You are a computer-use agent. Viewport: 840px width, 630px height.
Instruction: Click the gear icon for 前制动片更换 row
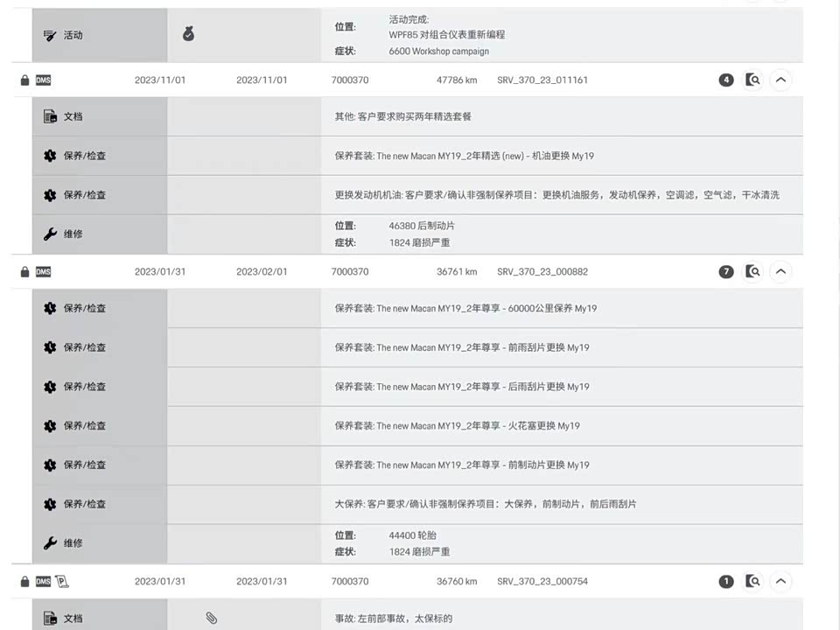click(50, 465)
